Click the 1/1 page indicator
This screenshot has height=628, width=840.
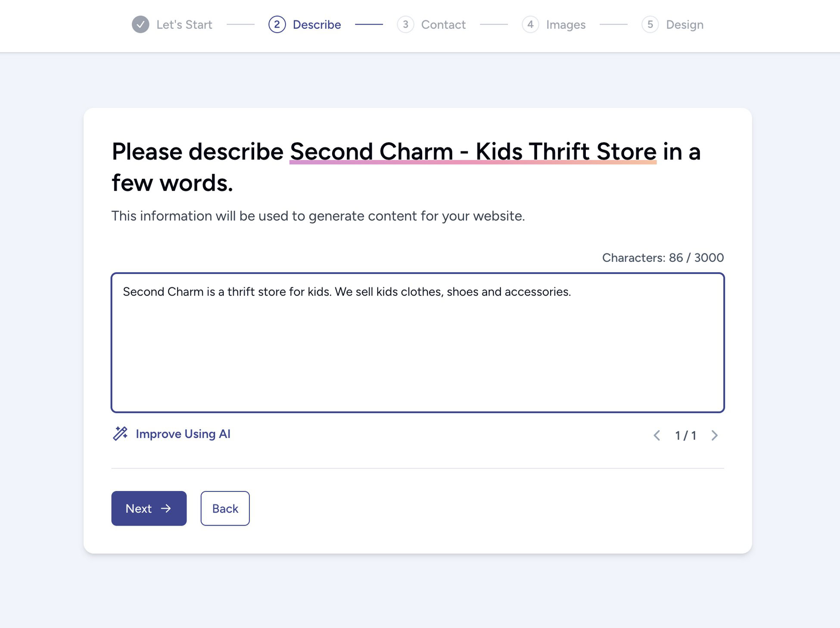(x=685, y=435)
